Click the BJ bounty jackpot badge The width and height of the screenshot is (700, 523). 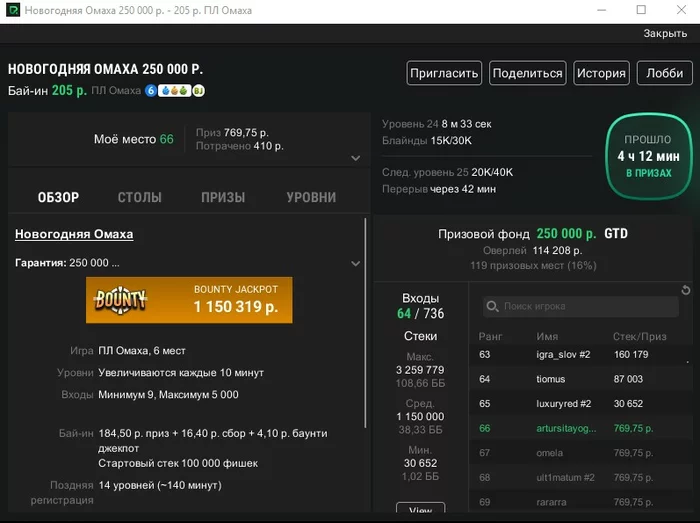click(x=199, y=91)
